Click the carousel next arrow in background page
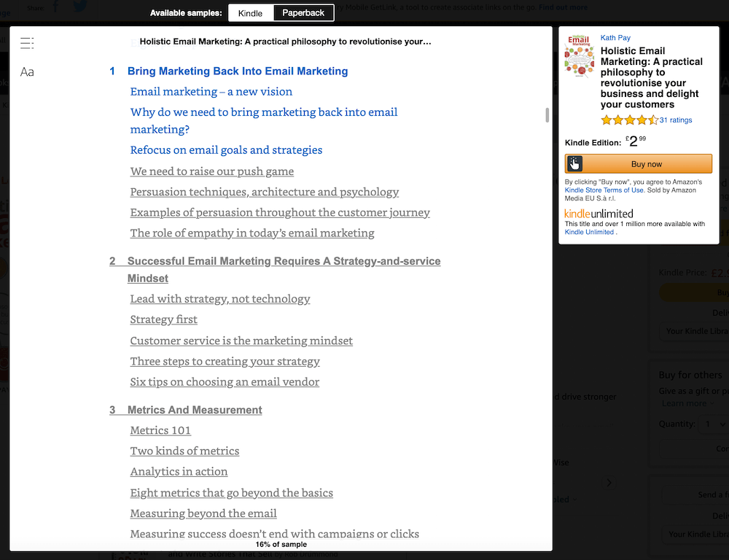The width and height of the screenshot is (729, 560). (609, 482)
